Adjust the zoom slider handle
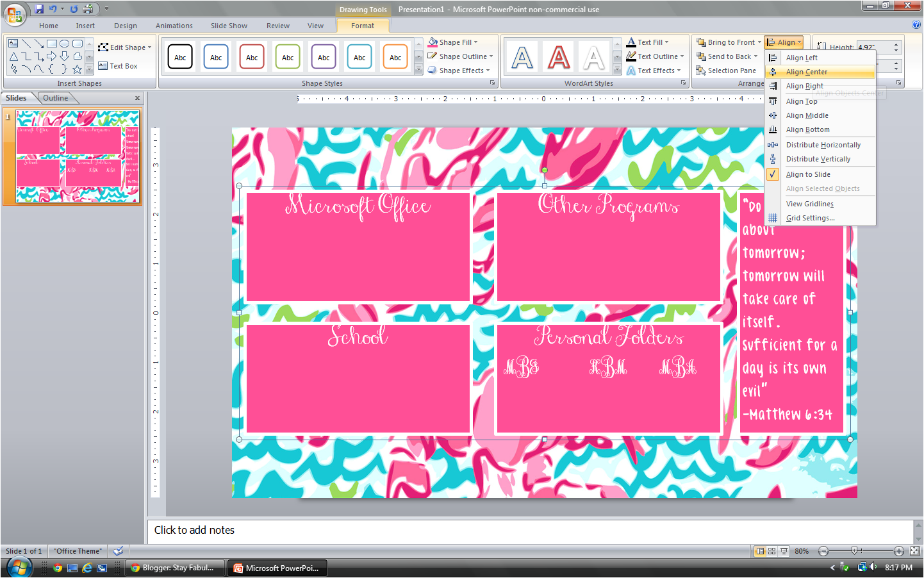This screenshot has height=578, width=924. [x=854, y=551]
